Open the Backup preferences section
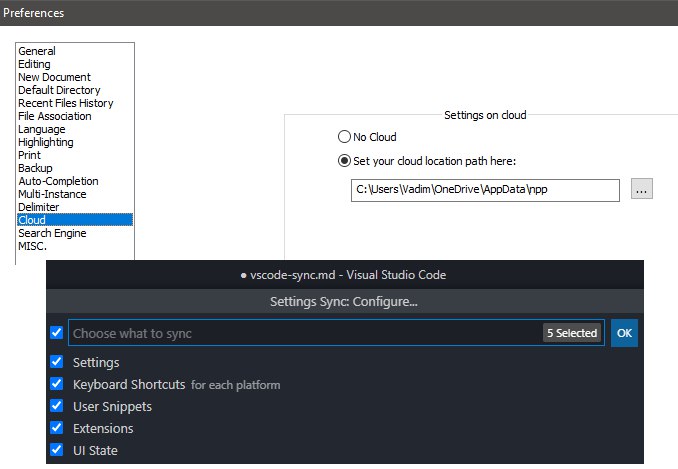The height and width of the screenshot is (469, 678). pyautogui.click(x=35, y=168)
